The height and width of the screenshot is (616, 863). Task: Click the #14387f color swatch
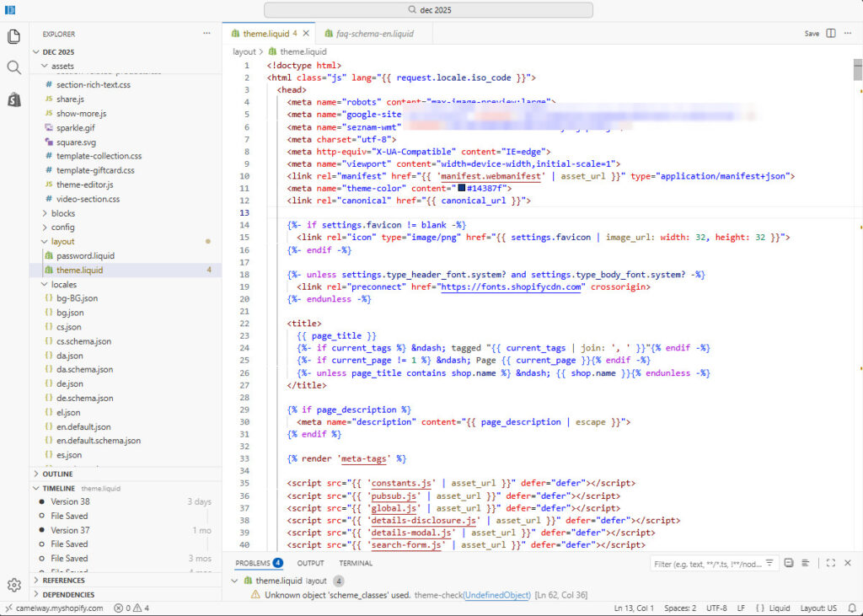point(462,188)
